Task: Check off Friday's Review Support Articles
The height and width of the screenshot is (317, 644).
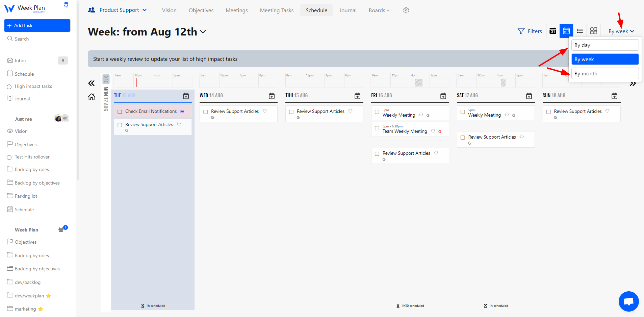Action: (377, 154)
